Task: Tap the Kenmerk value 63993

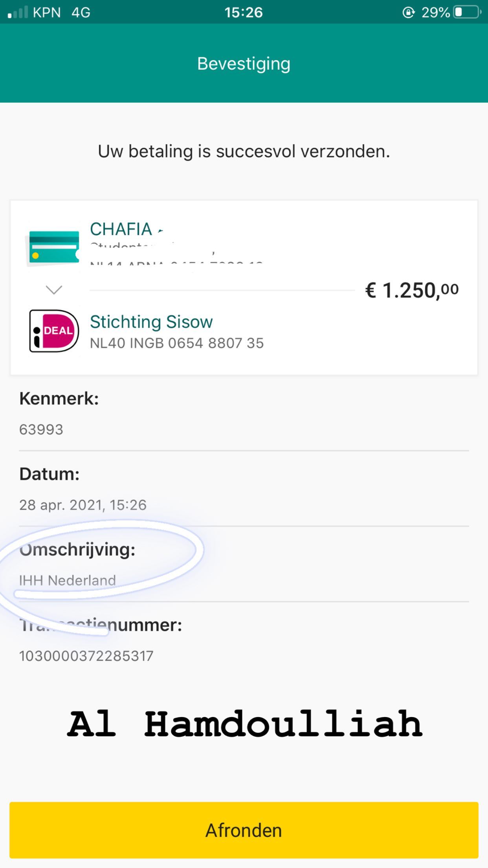Action: tap(41, 430)
